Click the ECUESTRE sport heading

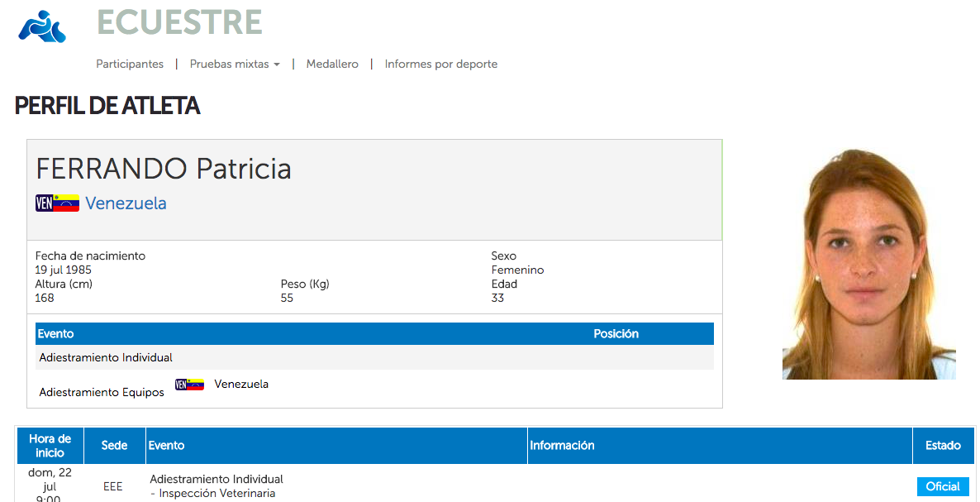179,22
